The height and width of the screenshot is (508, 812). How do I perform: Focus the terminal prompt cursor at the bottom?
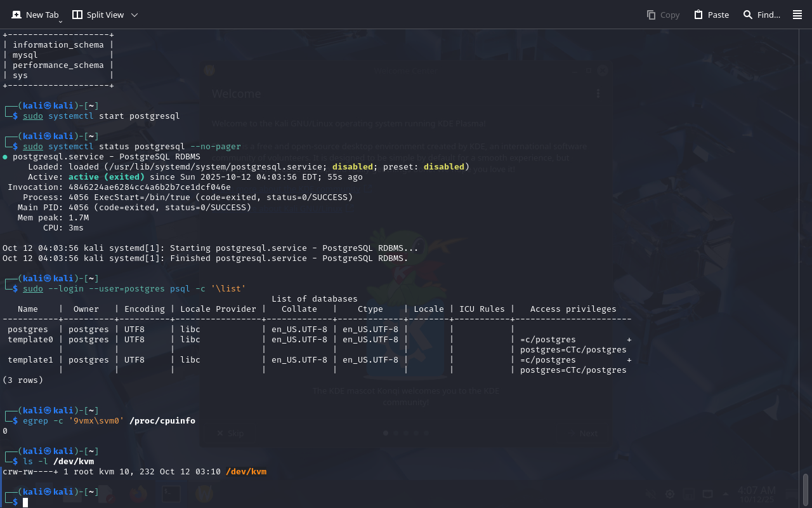pyautogui.click(x=25, y=502)
